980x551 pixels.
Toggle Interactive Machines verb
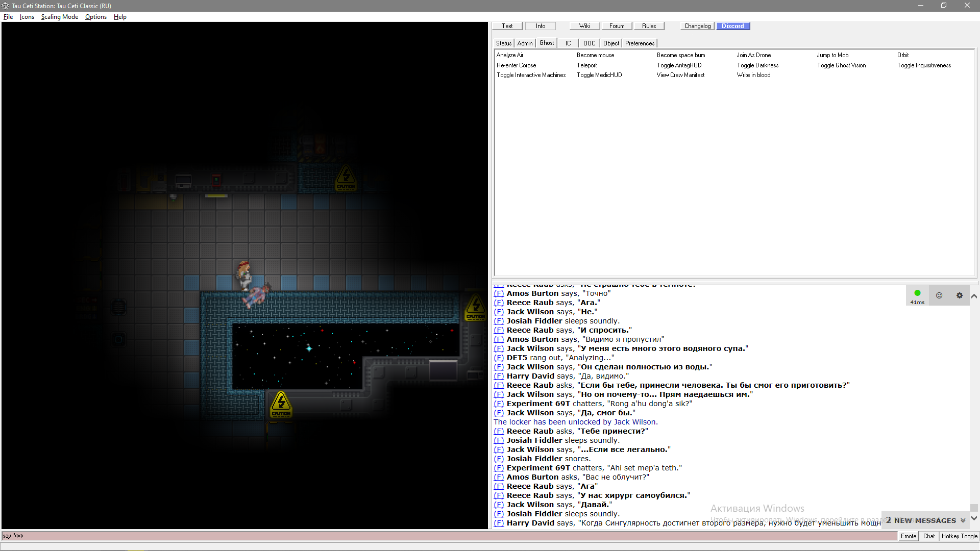pos(531,75)
